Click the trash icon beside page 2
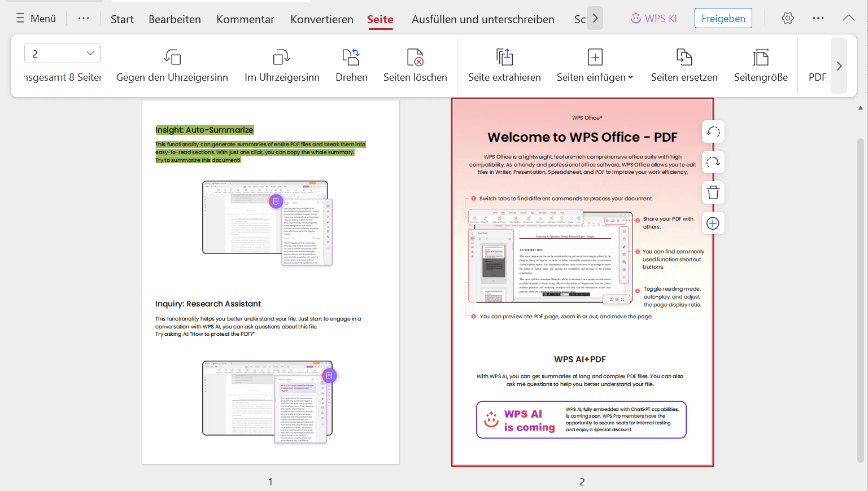The height and width of the screenshot is (491, 868). point(713,192)
